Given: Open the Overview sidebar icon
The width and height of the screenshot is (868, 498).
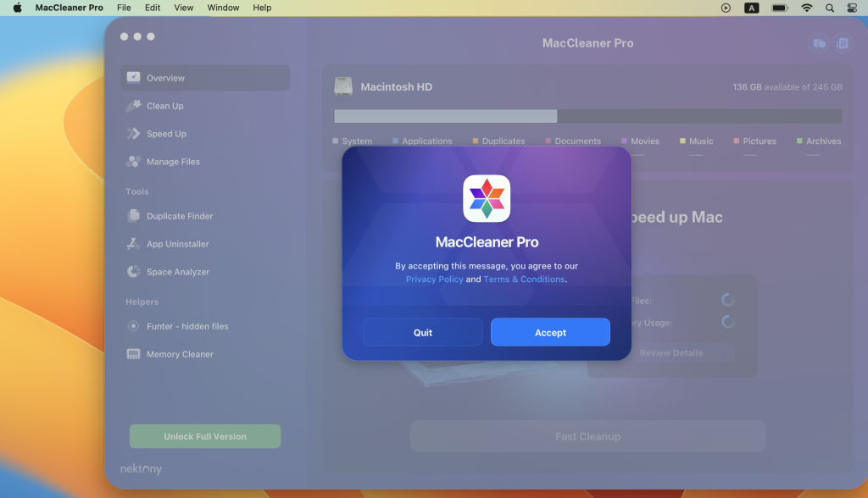Looking at the screenshot, I should [x=133, y=77].
